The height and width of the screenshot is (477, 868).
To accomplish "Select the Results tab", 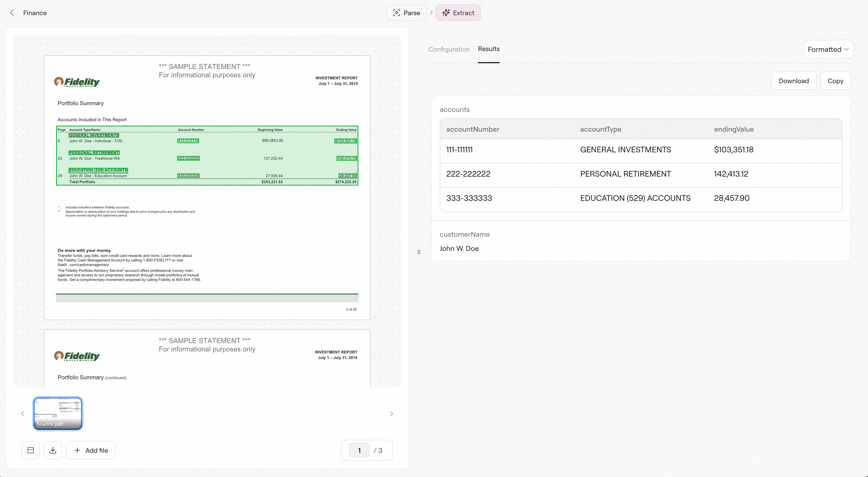I will coord(489,49).
